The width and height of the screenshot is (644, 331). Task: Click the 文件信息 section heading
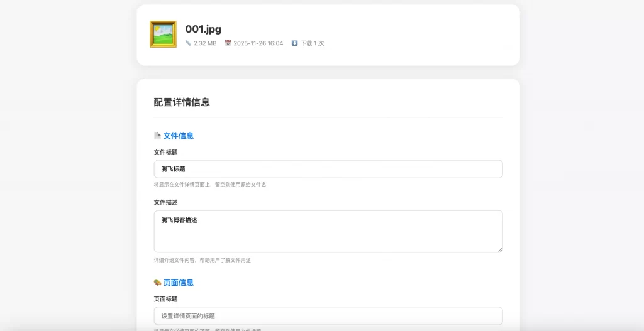179,136
